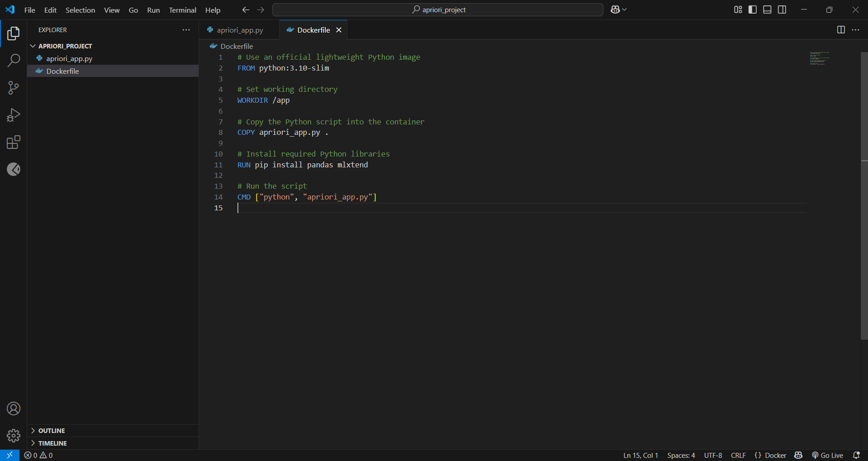Screen dimensions: 868x461
Task: Click the apriori_project search box
Action: (437, 10)
